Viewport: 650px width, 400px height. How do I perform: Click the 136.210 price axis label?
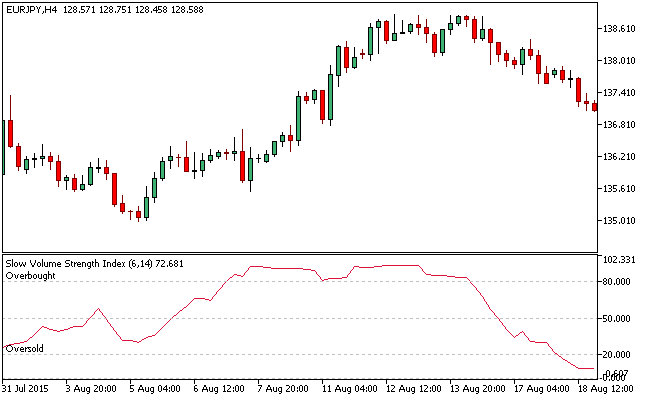[622, 157]
